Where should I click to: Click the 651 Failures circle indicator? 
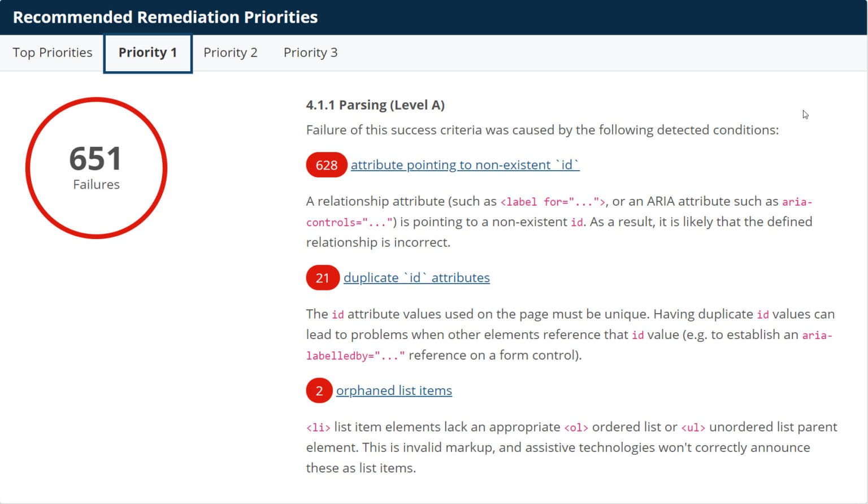tap(96, 168)
